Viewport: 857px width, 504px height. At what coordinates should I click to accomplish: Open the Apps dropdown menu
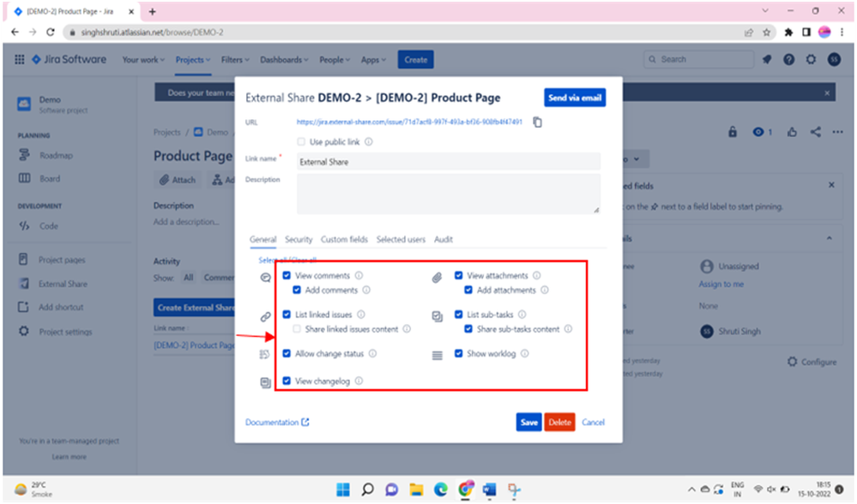(x=373, y=59)
